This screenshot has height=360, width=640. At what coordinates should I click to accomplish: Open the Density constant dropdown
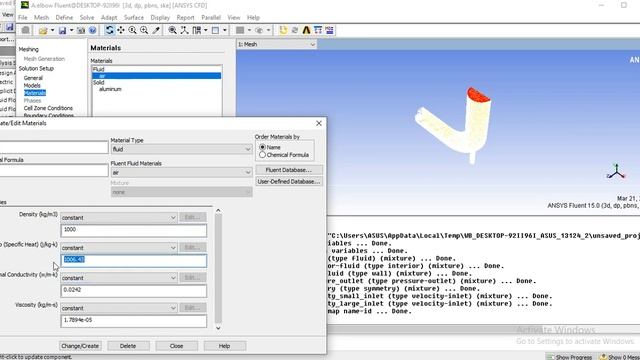118,218
